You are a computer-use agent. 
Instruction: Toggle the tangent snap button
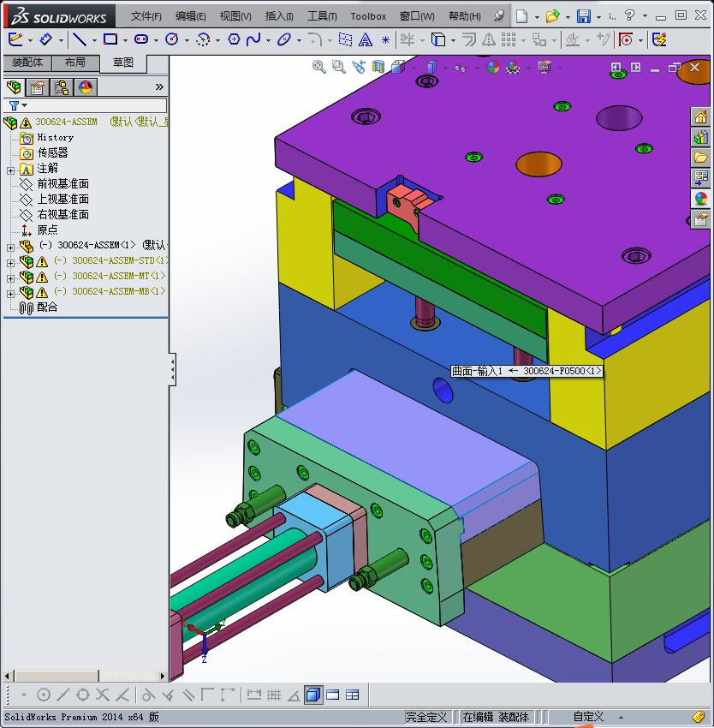[149, 695]
